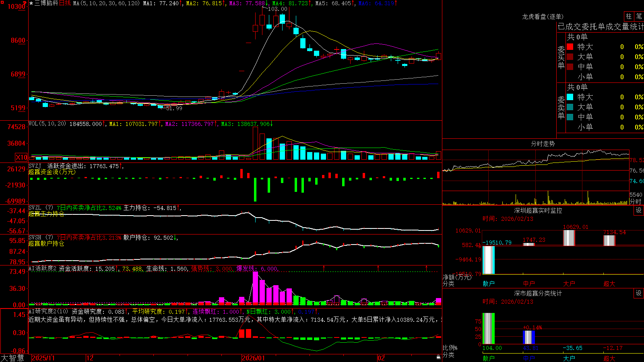Click the red 特大 buy-order color swatch
The height and width of the screenshot is (362, 644).
(570, 47)
